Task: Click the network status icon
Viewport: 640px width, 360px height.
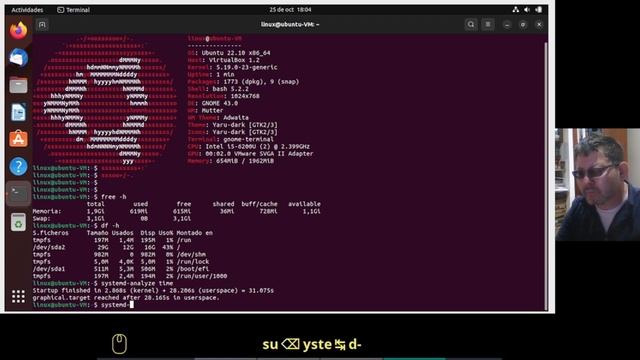Action: [x=516, y=10]
